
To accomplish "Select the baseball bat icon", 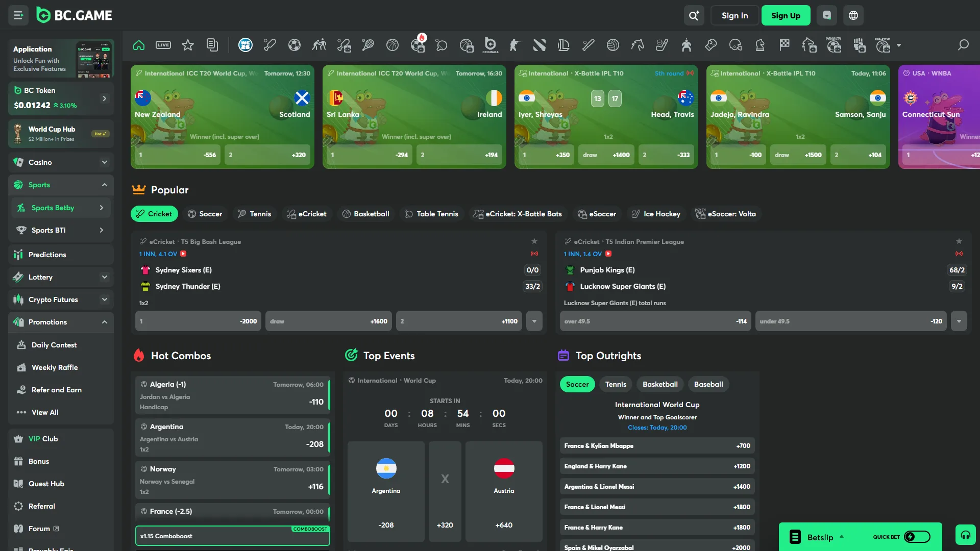I will coord(588,45).
